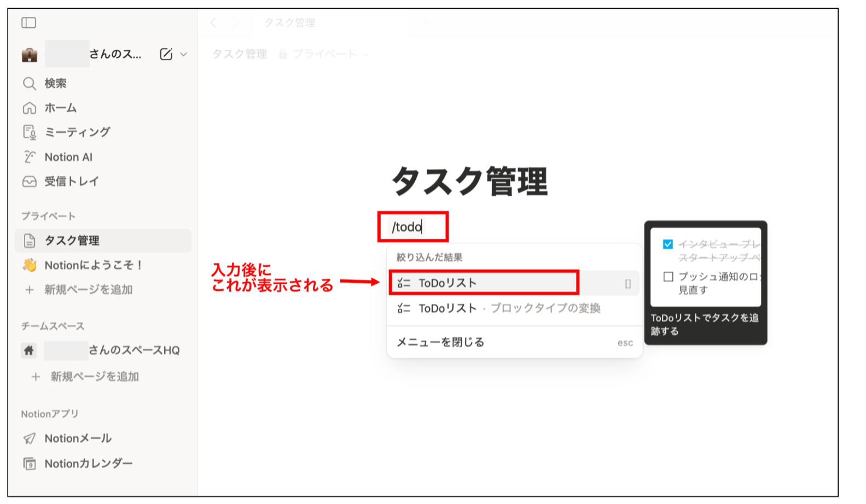Select メニューを閉じる in the menu
The image size is (866, 504).
(x=514, y=342)
